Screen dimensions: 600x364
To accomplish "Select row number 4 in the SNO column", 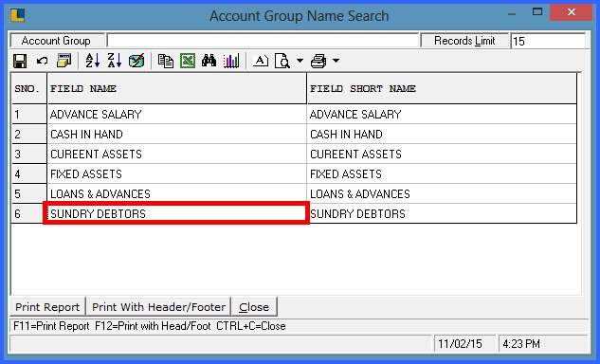I will (29, 173).
